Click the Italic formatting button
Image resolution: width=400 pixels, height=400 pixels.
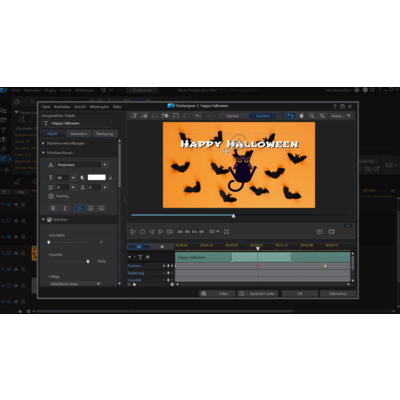point(65,208)
